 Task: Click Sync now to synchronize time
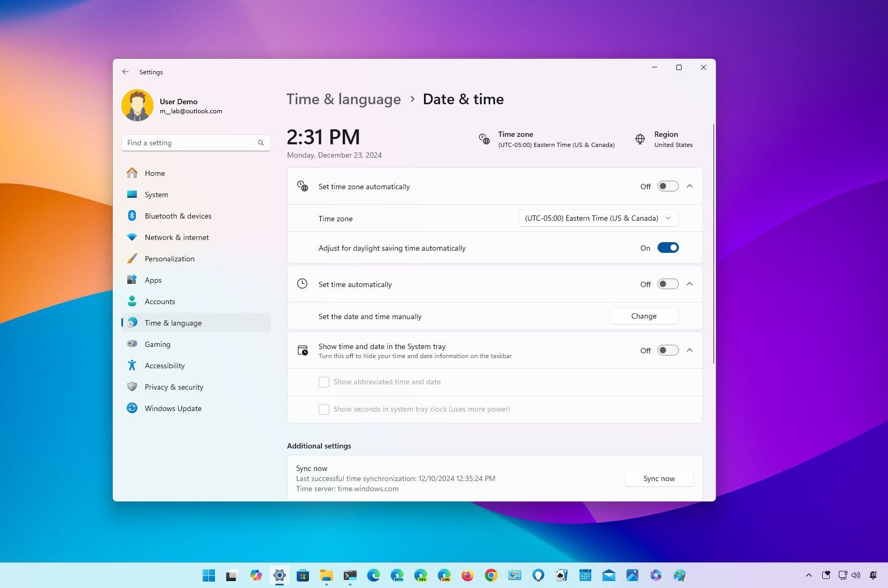coord(659,478)
